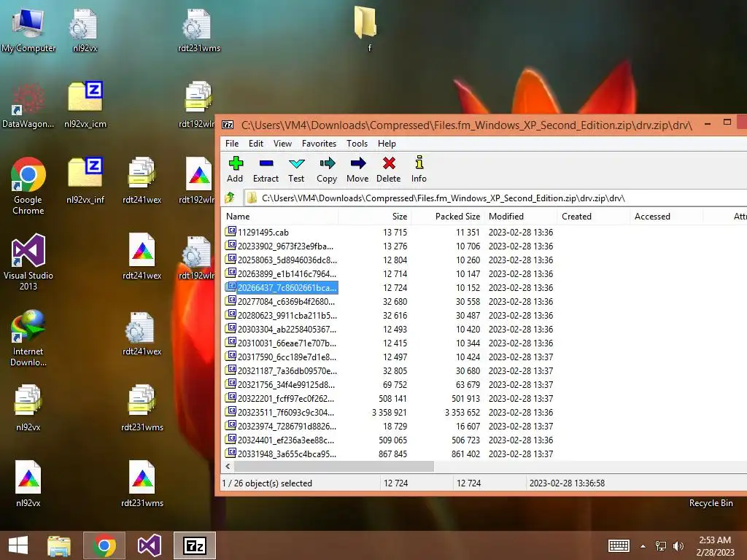Viewport: 747px width, 560px height.
Task: Click the cab icon of file 20323511_7f6093c9c304
Action: pyautogui.click(x=231, y=411)
